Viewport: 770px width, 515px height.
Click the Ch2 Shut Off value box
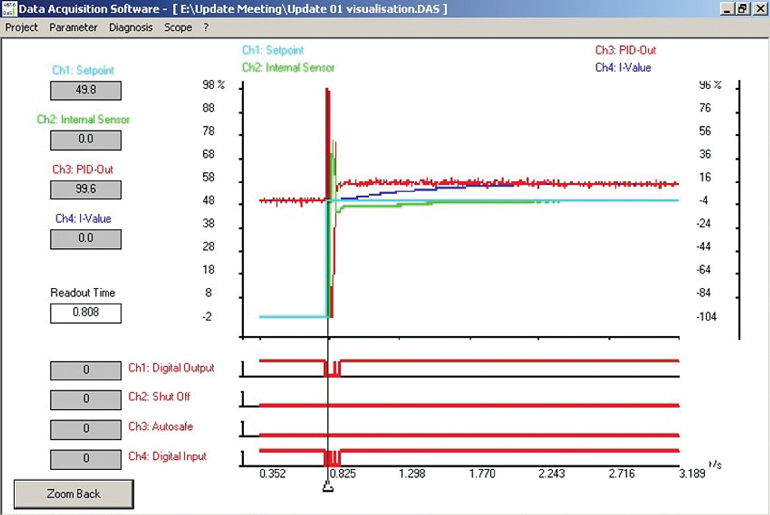pos(85,398)
